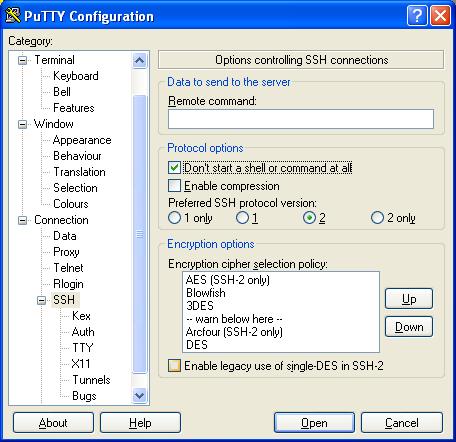Enable legacy use of single-DES checkbox
The image size is (456, 442).
(174, 365)
